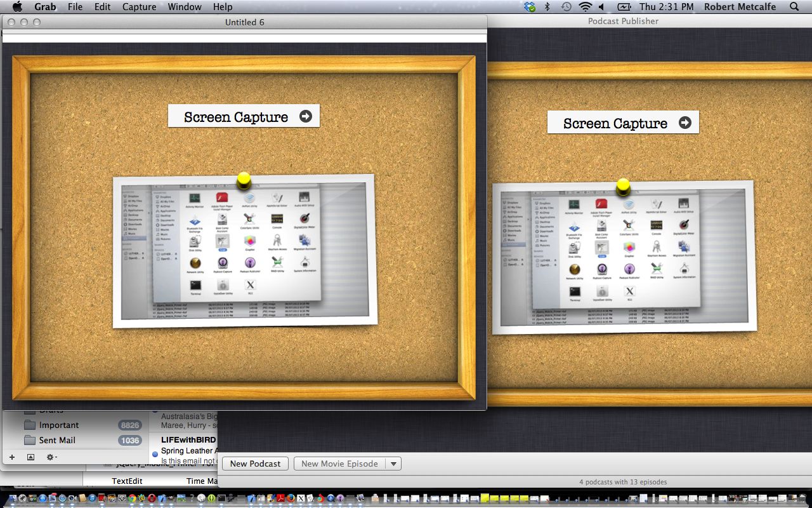
Task: Launch Firefox from the Dock
Action: (291, 498)
